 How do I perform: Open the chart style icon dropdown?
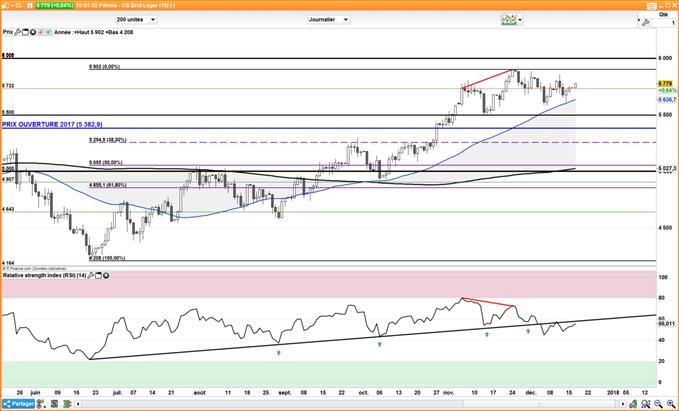pos(511,19)
